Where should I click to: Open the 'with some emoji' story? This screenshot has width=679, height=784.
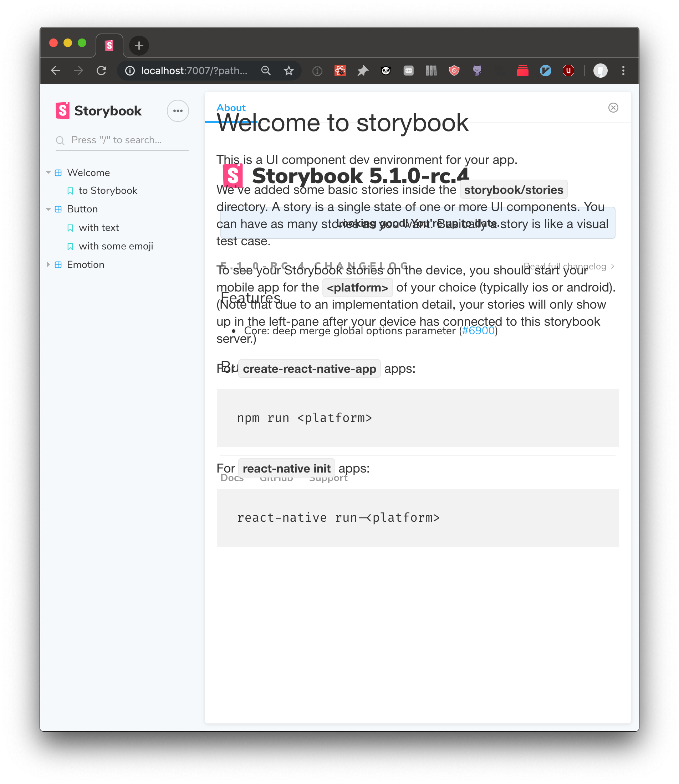pos(116,246)
